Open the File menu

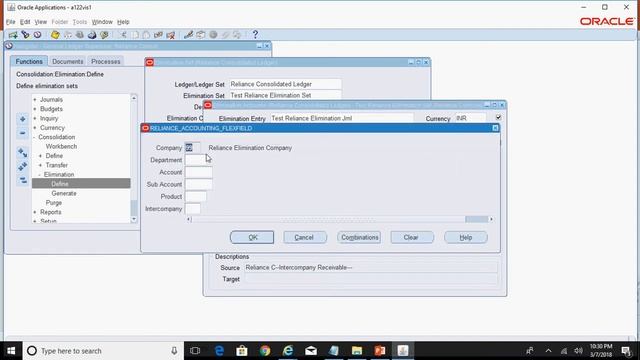(x=10, y=22)
